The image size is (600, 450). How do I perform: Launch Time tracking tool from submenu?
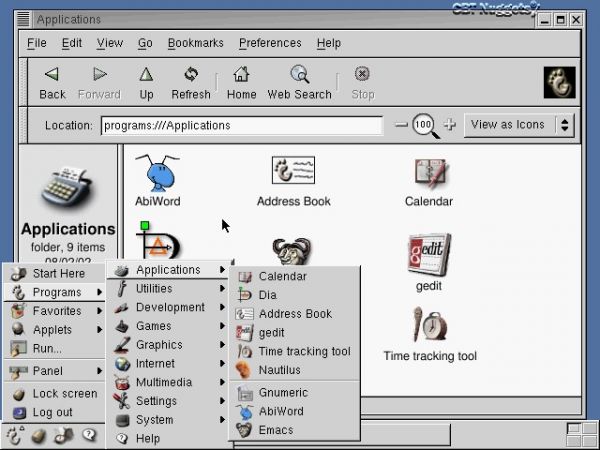point(295,351)
